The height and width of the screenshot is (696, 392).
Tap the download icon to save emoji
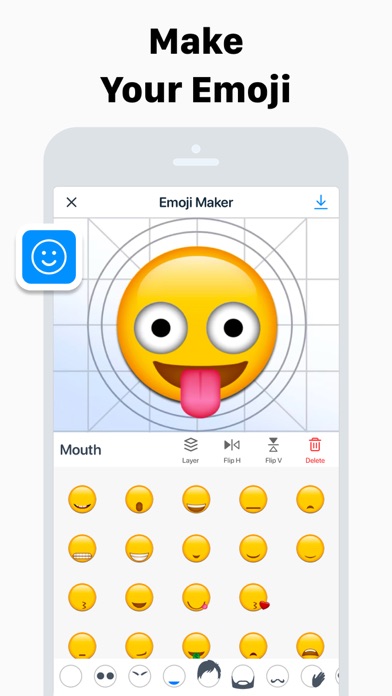pos(321,202)
